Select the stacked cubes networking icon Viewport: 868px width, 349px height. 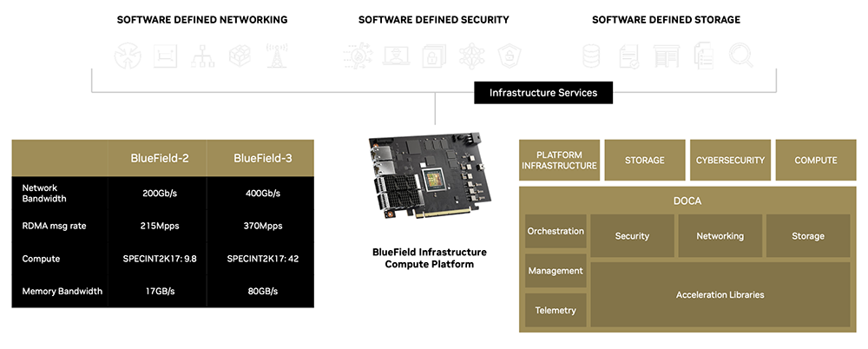[x=240, y=56]
